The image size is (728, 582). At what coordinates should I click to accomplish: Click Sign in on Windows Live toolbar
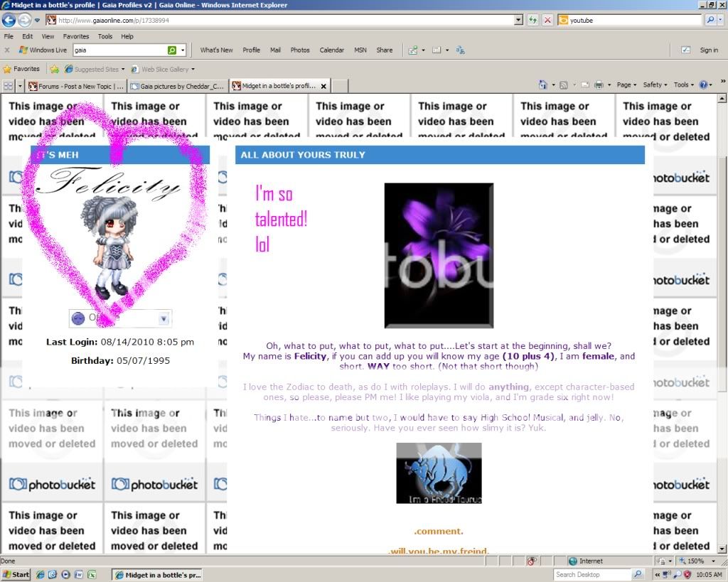709,50
